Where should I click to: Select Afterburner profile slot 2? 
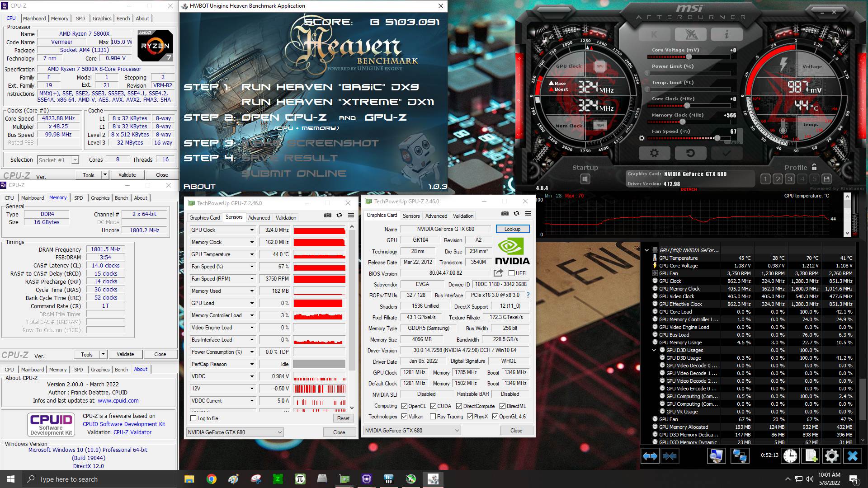tap(778, 179)
